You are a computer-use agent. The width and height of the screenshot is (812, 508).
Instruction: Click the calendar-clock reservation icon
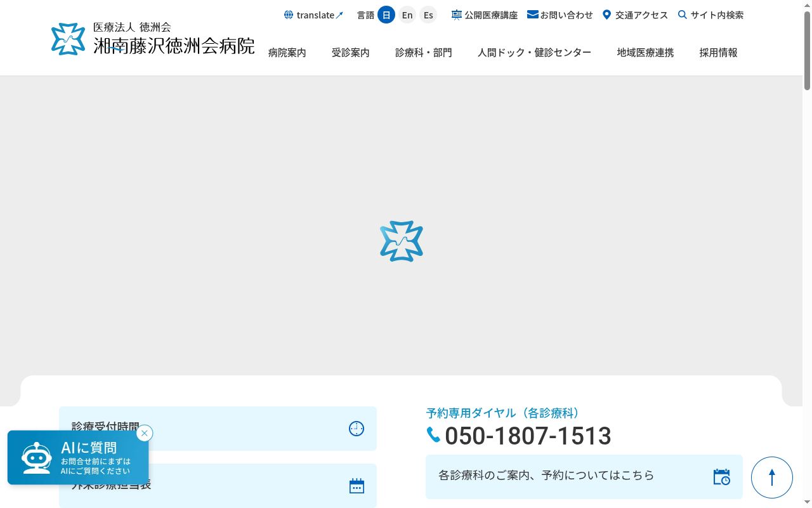(722, 477)
